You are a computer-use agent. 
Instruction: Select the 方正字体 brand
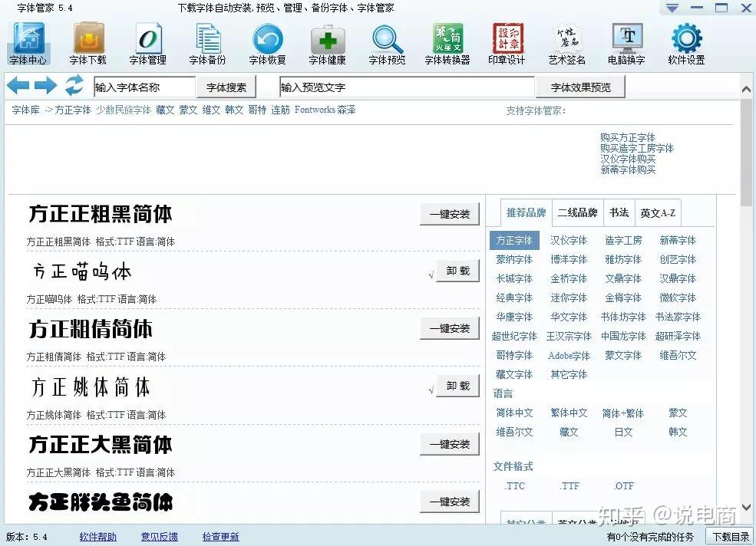(514, 240)
